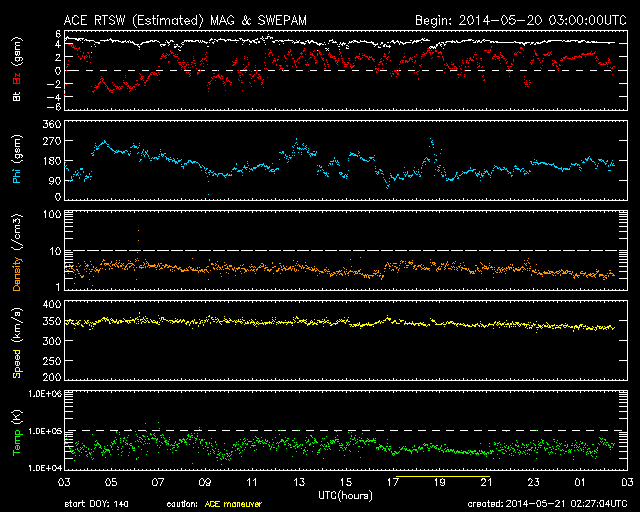Viewport: 640px width, 512px height.
Task: Click the blue Phi (gsm) axis label
Action: point(15,162)
